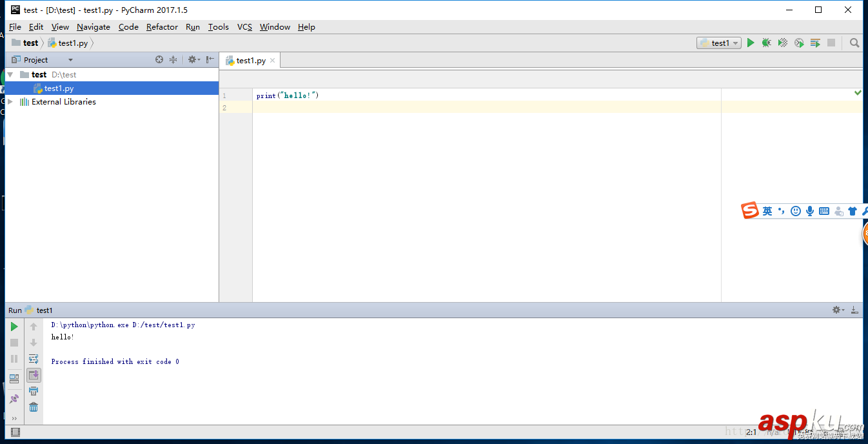This screenshot has width=868, height=444.
Task: Go down the stack trace arrow
Action: tap(34, 343)
